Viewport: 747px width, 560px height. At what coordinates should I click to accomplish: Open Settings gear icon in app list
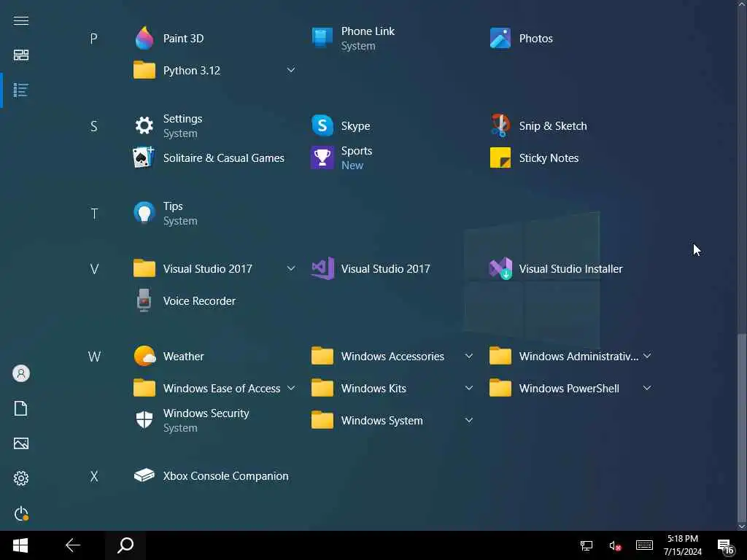point(144,125)
